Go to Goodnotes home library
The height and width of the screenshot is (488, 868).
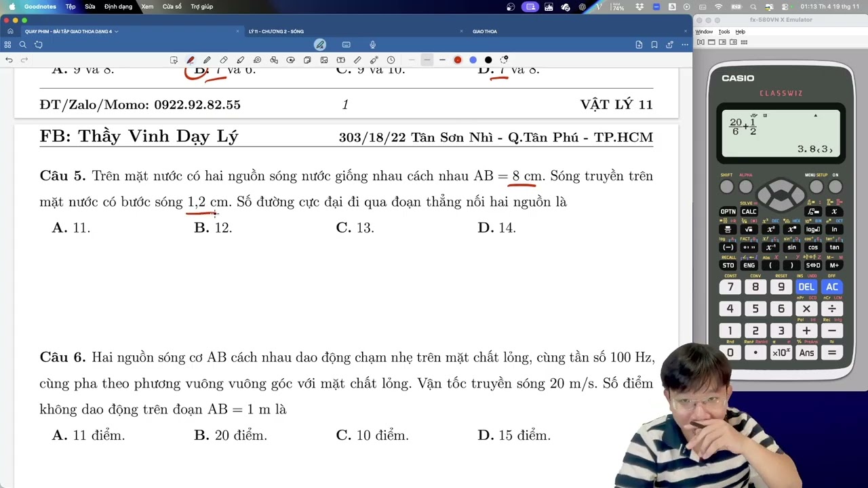click(10, 31)
